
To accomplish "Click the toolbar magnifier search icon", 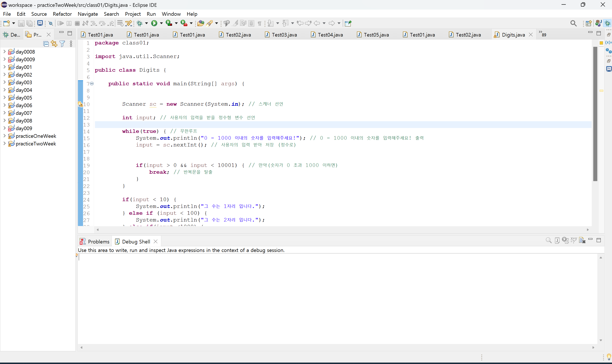I will (x=573, y=23).
